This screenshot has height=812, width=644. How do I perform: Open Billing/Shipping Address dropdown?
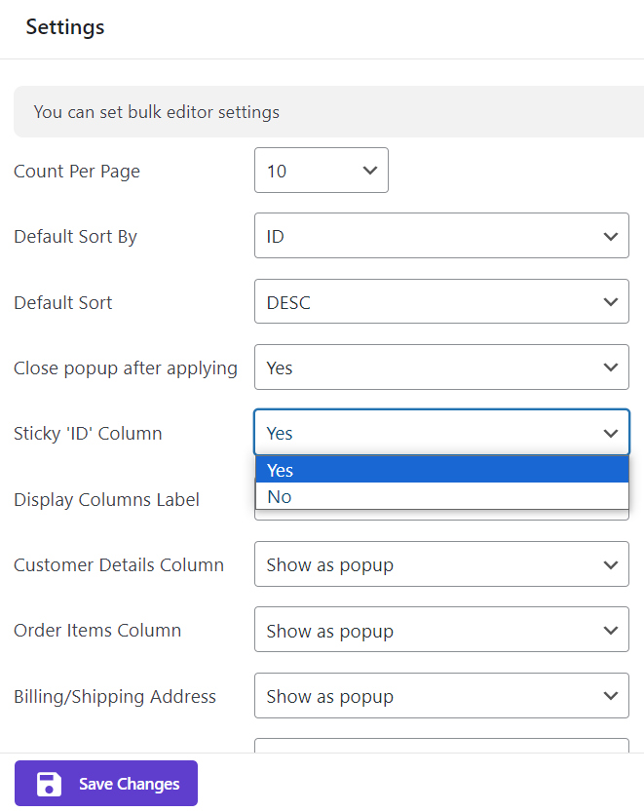tap(440, 696)
